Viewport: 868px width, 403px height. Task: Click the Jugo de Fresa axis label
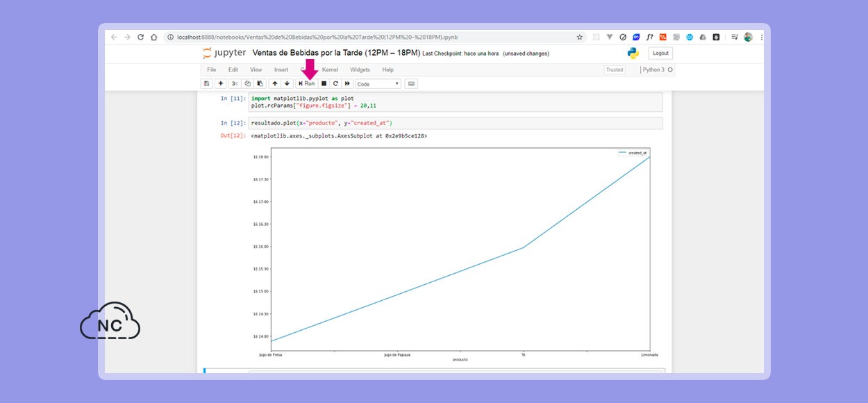tap(270, 355)
